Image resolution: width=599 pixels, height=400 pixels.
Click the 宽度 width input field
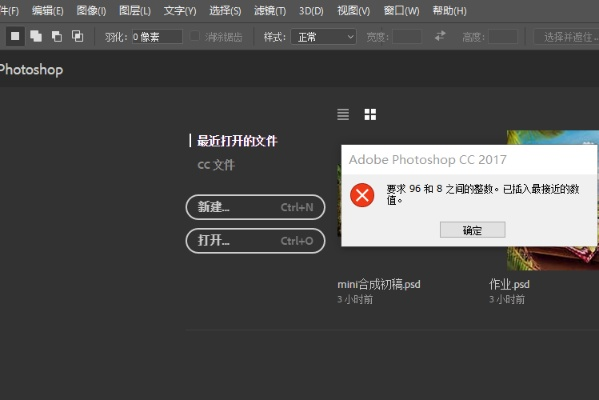point(407,37)
